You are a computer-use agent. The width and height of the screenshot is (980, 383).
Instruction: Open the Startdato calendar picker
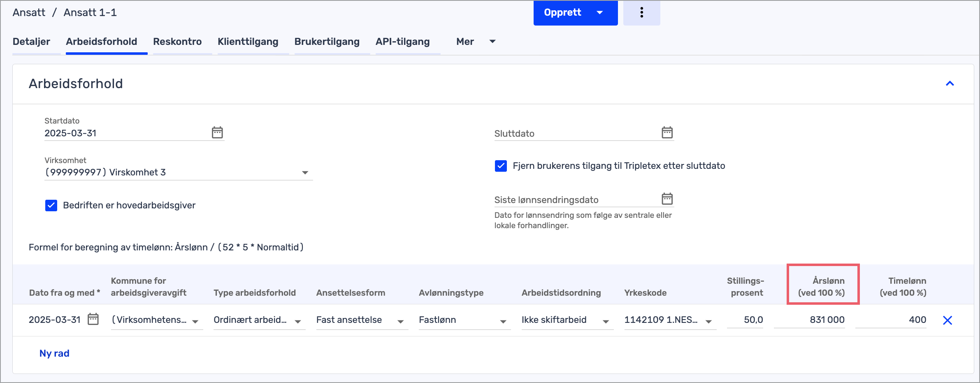[217, 133]
